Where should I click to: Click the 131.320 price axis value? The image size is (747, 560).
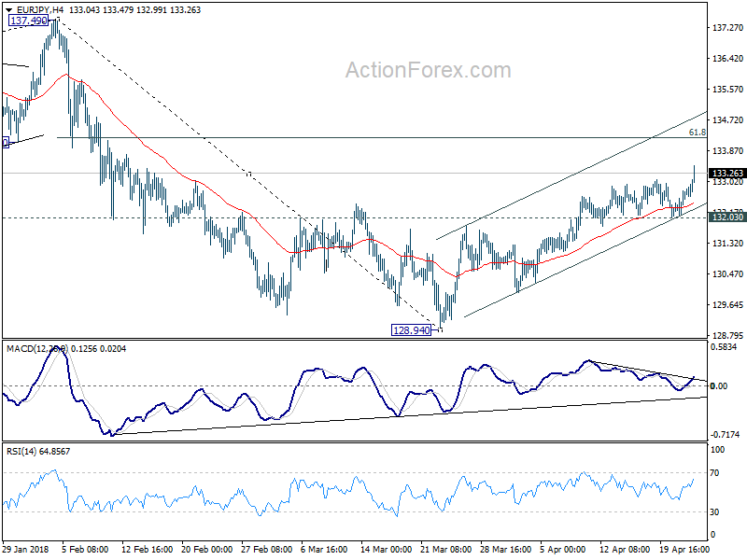[727, 244]
